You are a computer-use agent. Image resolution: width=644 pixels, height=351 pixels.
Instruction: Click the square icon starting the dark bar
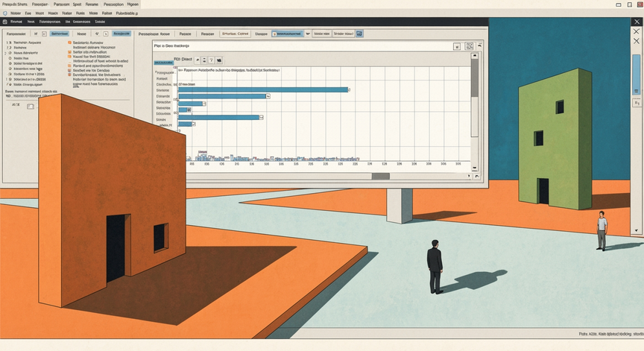[x=5, y=22]
